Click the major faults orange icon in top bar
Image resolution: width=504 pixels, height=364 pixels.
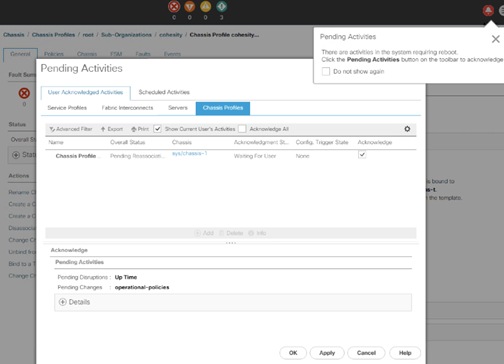pyautogui.click(x=190, y=6)
